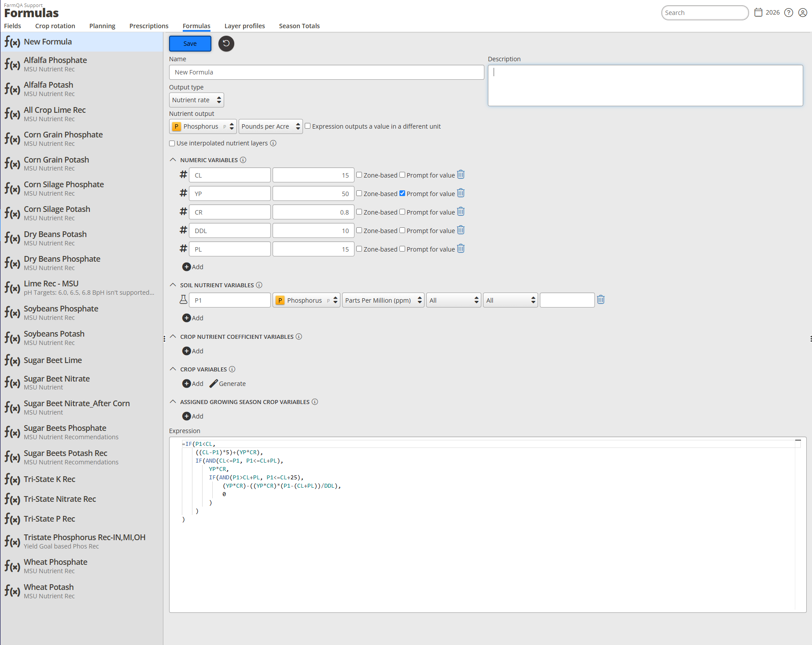The image size is (812, 645).
Task: Open the Nutrient output Phosphorus dropdown
Action: (x=203, y=126)
